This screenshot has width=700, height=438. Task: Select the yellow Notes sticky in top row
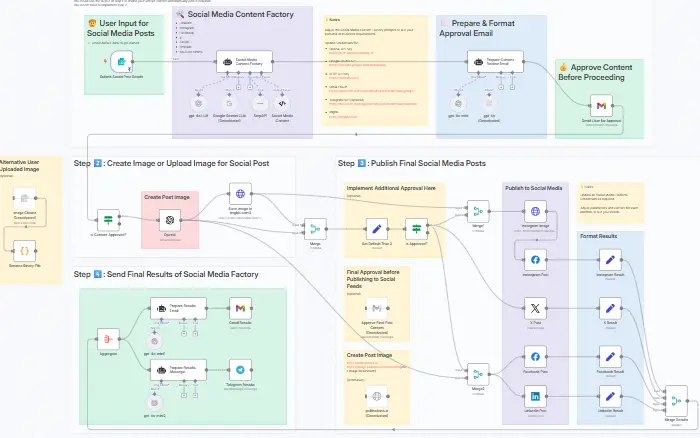375,71
